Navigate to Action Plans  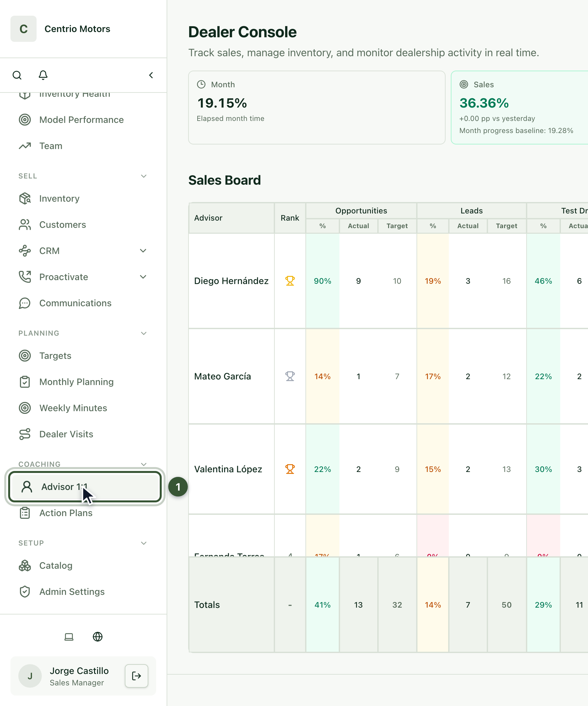[x=83, y=513]
